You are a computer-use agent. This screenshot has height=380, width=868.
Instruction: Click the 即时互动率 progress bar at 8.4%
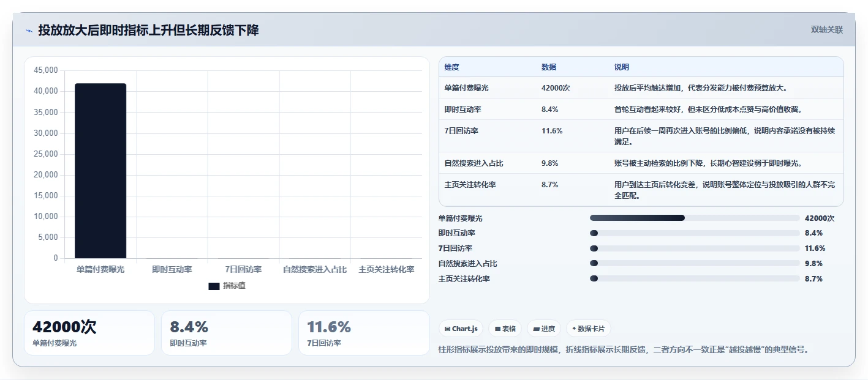[x=695, y=233]
